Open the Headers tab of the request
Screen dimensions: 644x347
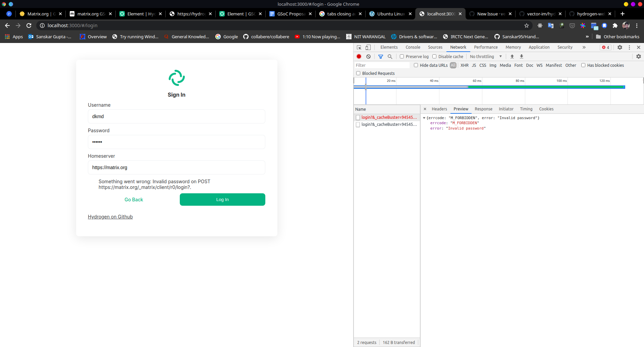pyautogui.click(x=439, y=109)
